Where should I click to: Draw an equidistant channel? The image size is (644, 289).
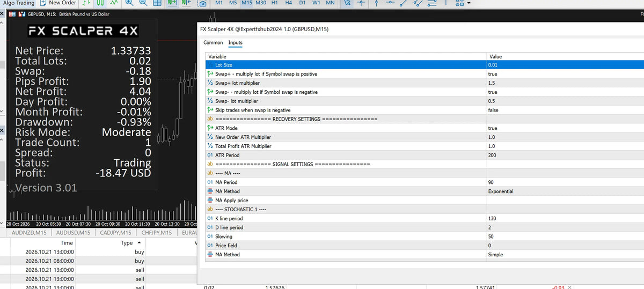418,3
